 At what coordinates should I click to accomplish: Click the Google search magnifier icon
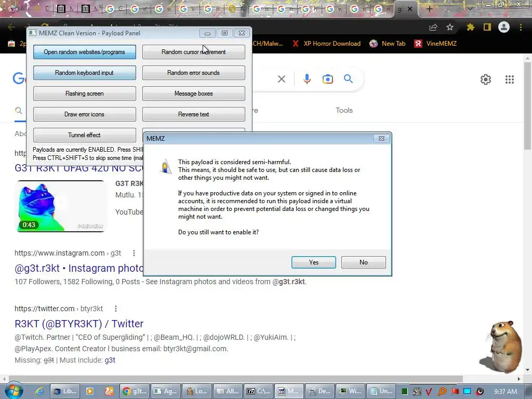pos(348,79)
